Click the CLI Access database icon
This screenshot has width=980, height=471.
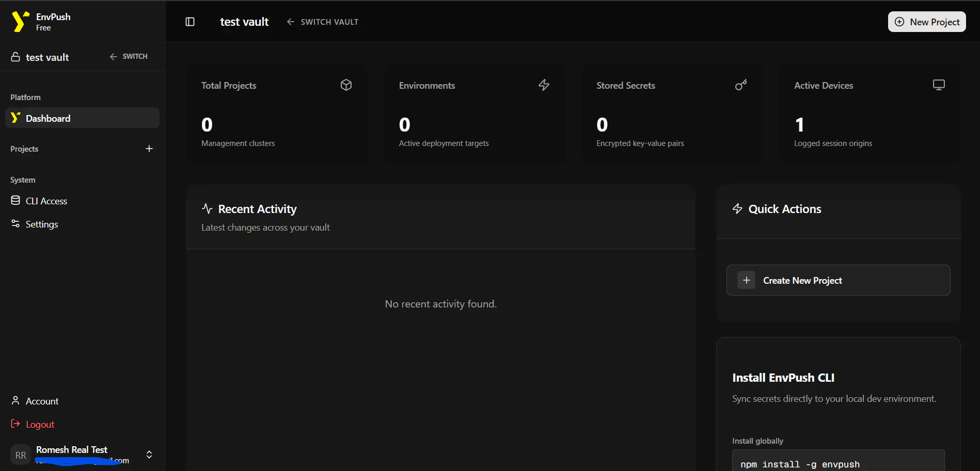[15, 201]
